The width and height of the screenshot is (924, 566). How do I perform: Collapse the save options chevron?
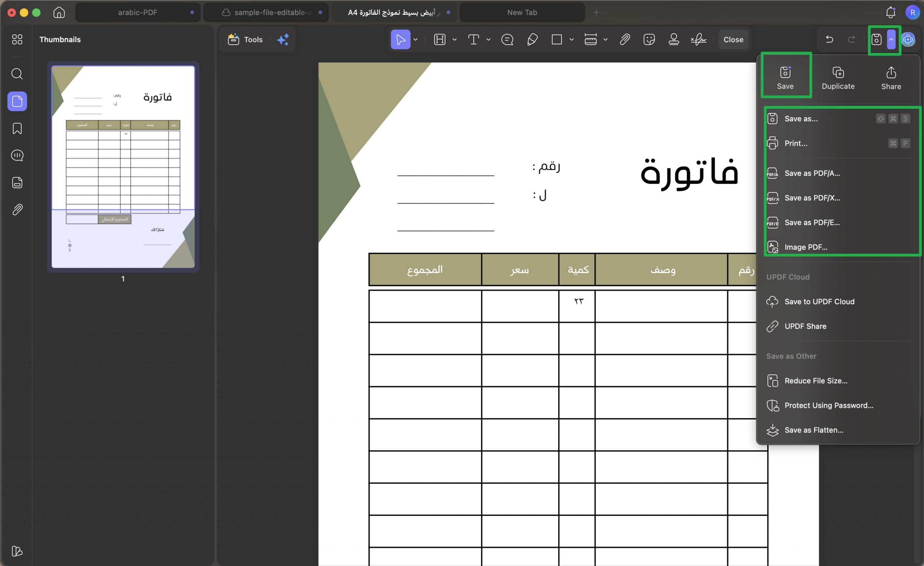[892, 39]
